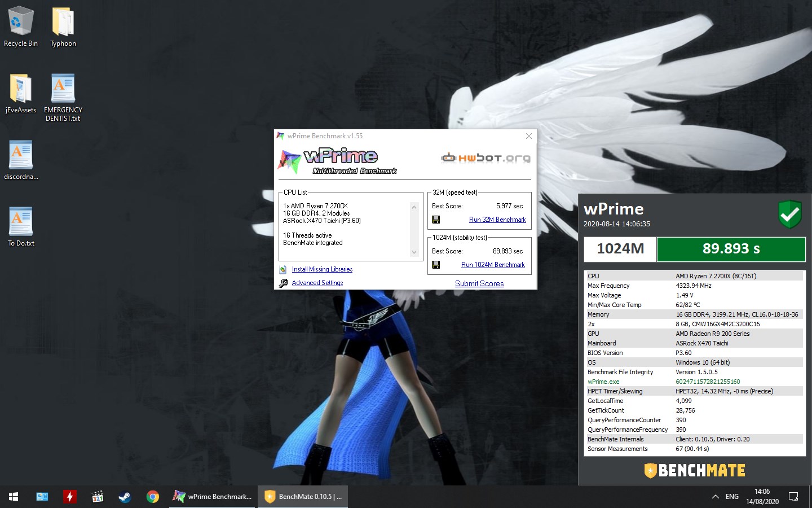Click the HWBOT.org logo in wPrime
The width and height of the screenshot is (812, 508).
(x=486, y=157)
